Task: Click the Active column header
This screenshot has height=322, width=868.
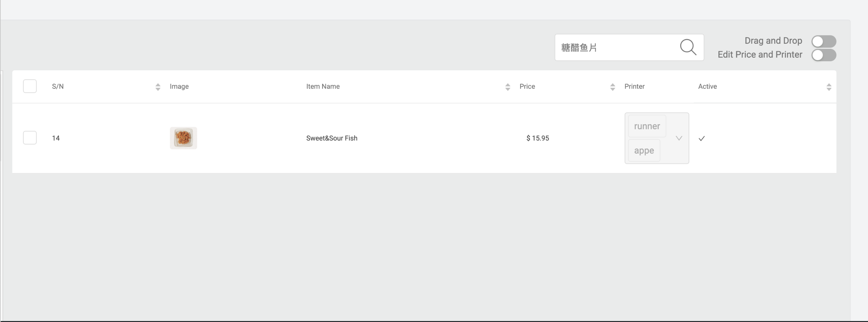Action: point(707,86)
